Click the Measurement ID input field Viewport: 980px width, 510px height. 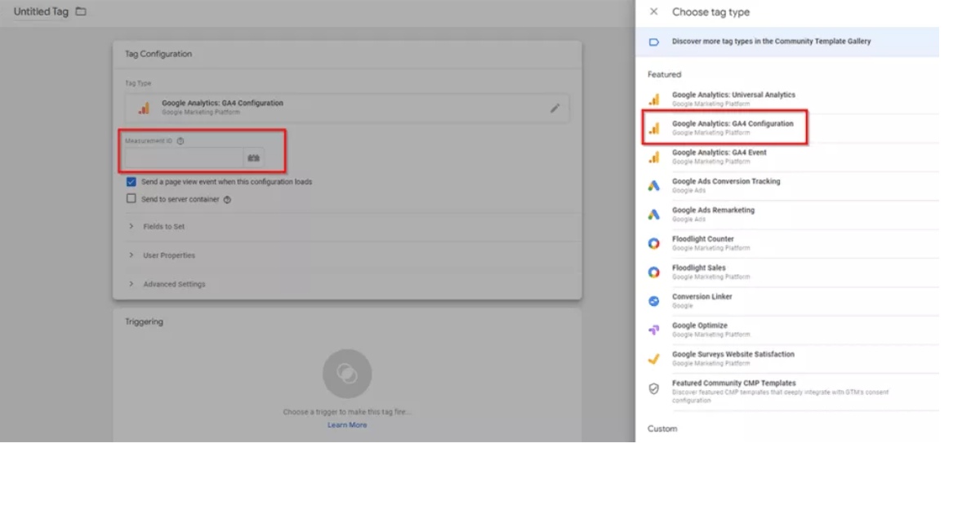(x=184, y=157)
